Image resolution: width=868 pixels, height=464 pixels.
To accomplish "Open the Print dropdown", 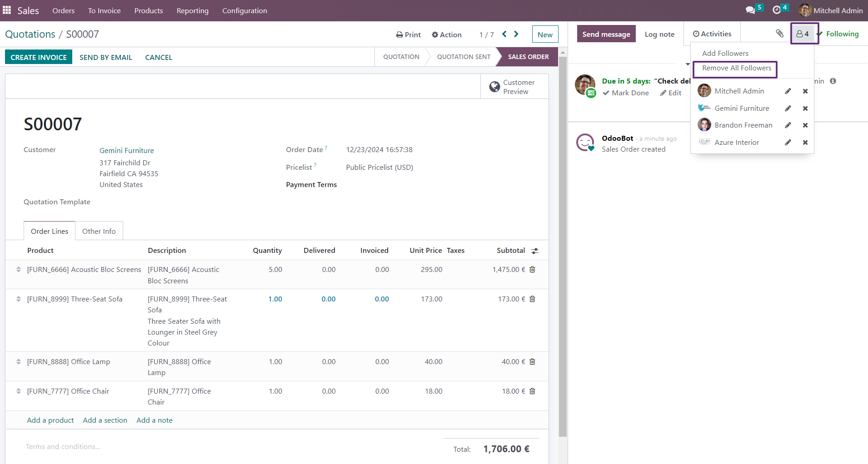I will [x=408, y=35].
